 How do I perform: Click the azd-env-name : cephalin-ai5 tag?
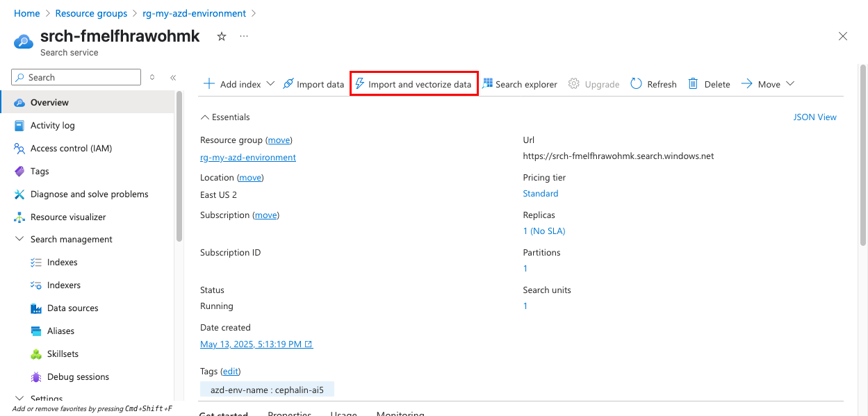pos(267,390)
